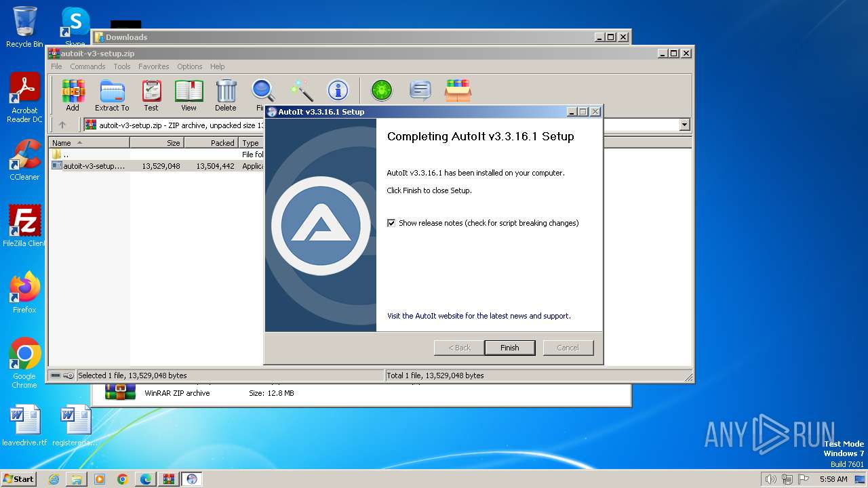Viewport: 868px width, 488px height.
Task: Click WinRAR taskbar button
Action: click(168, 479)
